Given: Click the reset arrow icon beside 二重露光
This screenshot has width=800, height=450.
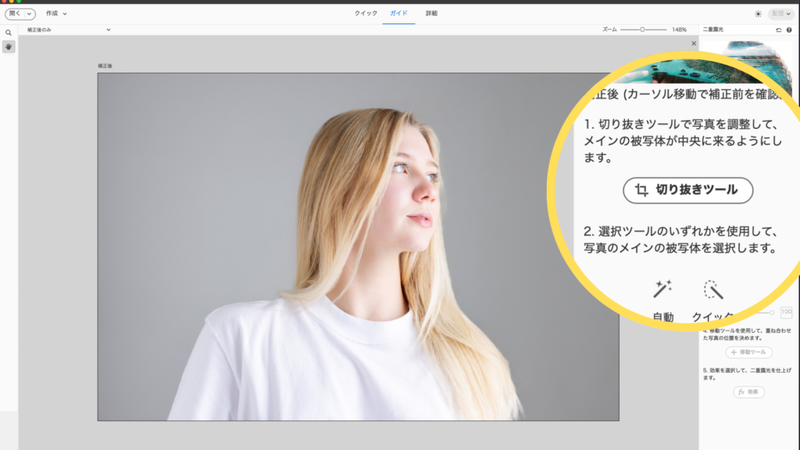Looking at the screenshot, I should pos(779,30).
